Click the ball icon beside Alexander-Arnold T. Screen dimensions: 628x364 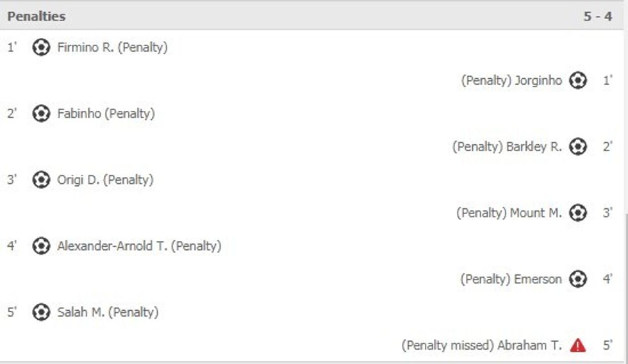pyautogui.click(x=41, y=246)
